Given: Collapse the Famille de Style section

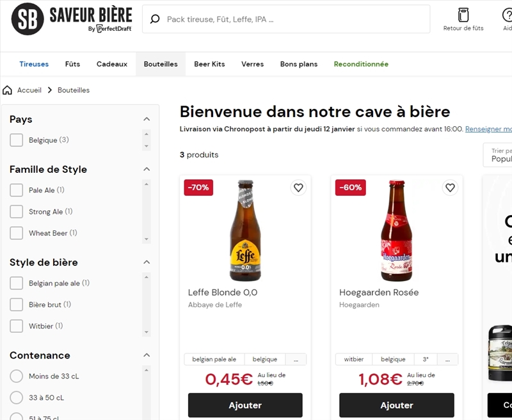Looking at the screenshot, I should 147,168.
